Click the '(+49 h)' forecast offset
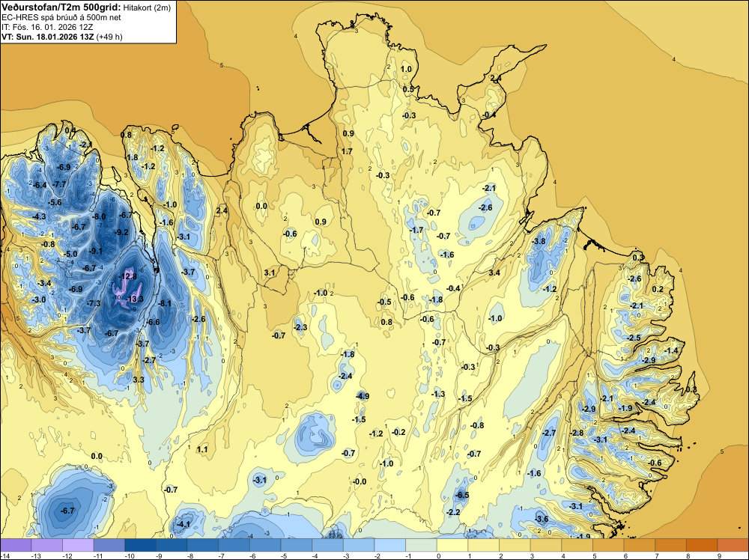The width and height of the screenshot is (749, 560). click(x=109, y=37)
